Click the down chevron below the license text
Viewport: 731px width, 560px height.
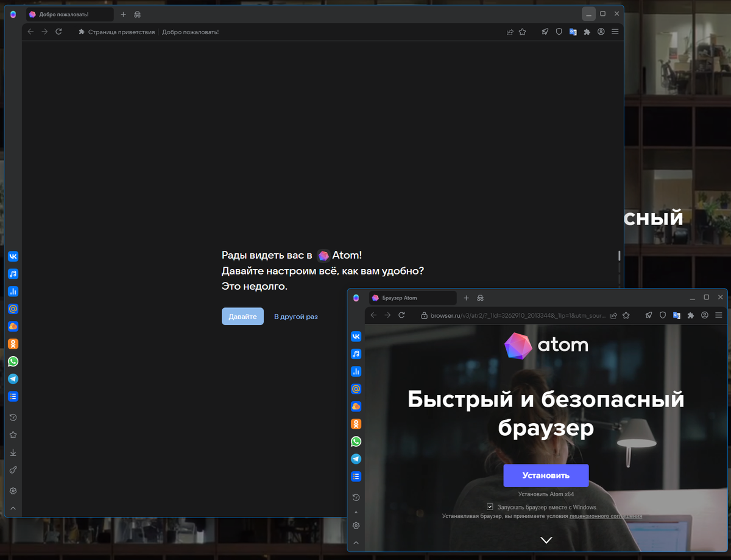546,540
